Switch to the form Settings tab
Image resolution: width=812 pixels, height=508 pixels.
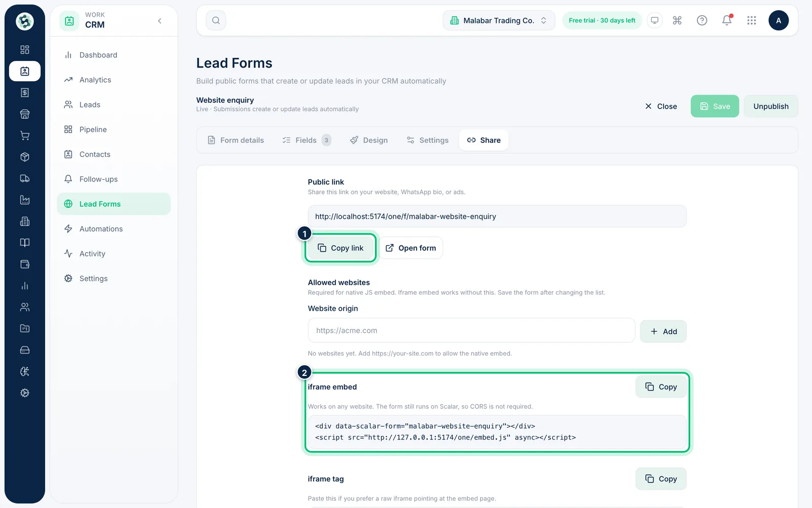pyautogui.click(x=427, y=140)
